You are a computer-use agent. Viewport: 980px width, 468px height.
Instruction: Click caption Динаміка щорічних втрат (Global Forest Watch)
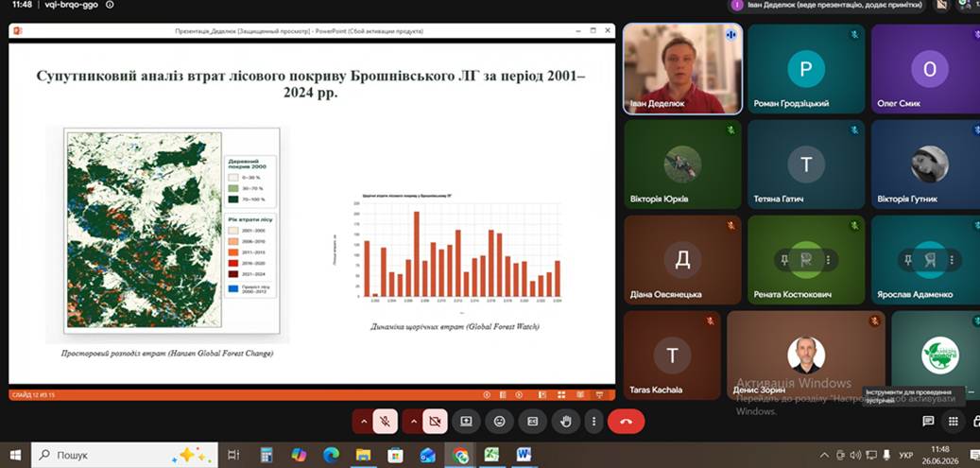pyautogui.click(x=455, y=326)
